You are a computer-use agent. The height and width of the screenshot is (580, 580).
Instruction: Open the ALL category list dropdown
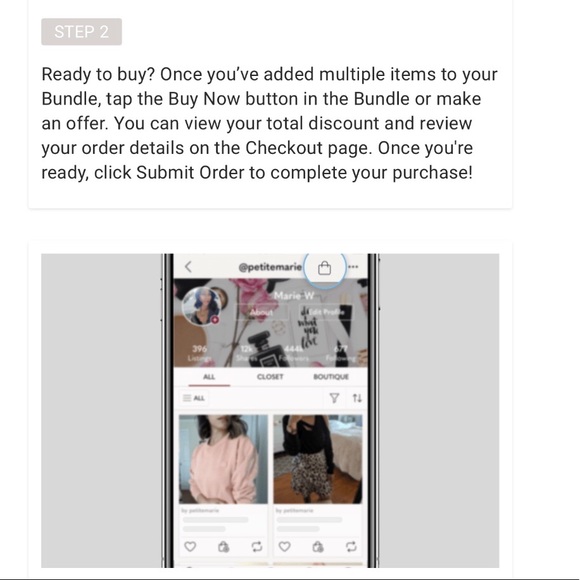point(193,398)
